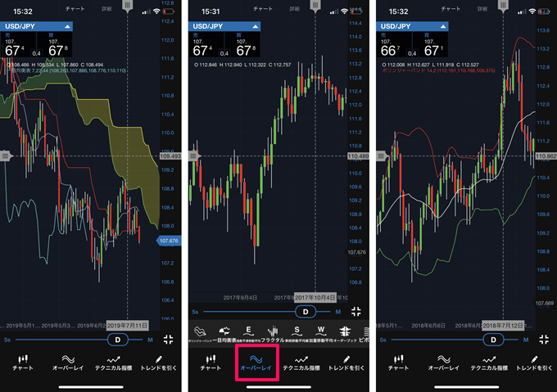This screenshot has width=557, height=392.
Task: Open USD/JPY pair dropdown in right screenshot
Action: click(412, 26)
